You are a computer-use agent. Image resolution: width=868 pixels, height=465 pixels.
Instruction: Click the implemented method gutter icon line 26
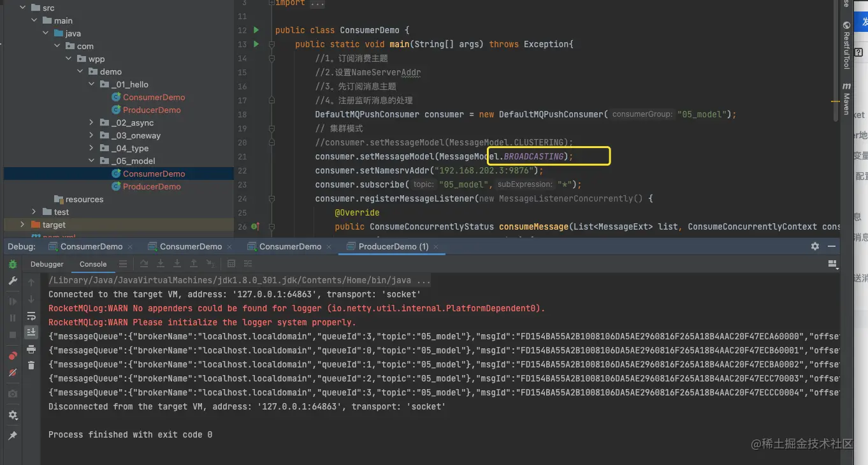click(x=255, y=226)
